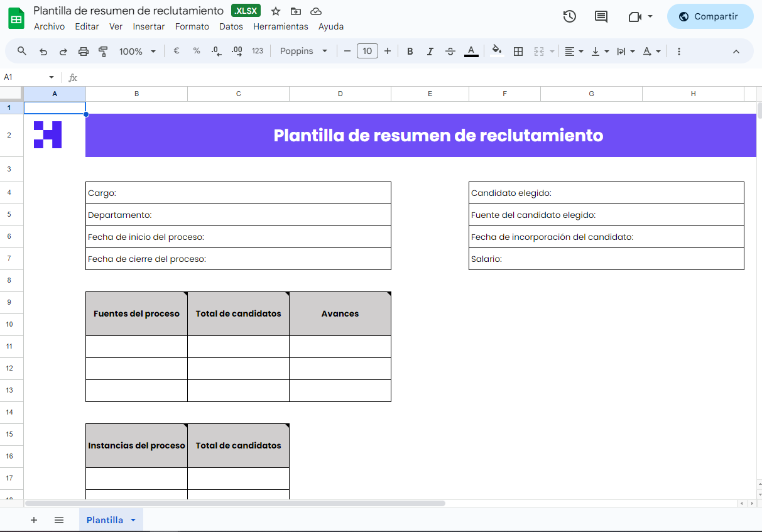This screenshot has height=532, width=762.
Task: Open the borders menu
Action: (x=518, y=51)
